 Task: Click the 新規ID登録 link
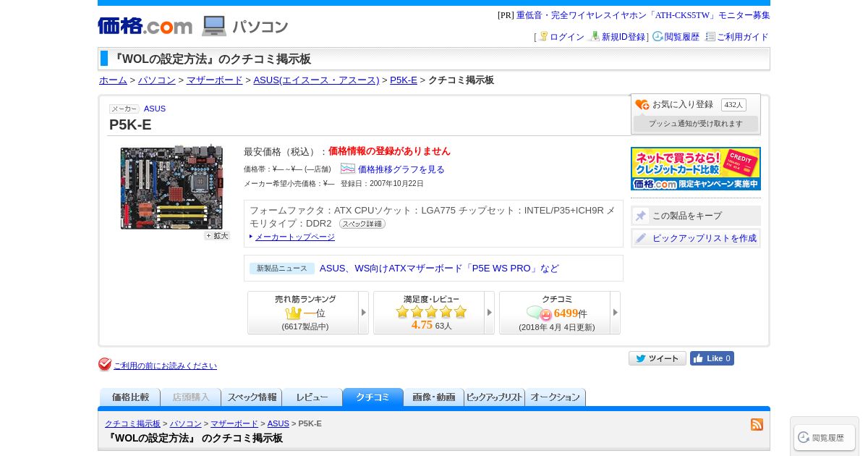click(x=624, y=37)
